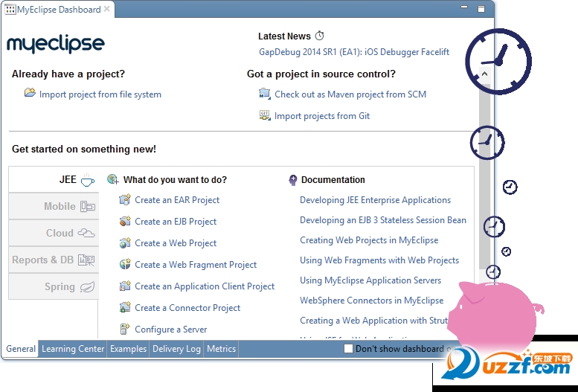Click Check out as Maven project from SCM
The image size is (578, 392).
pos(350,94)
